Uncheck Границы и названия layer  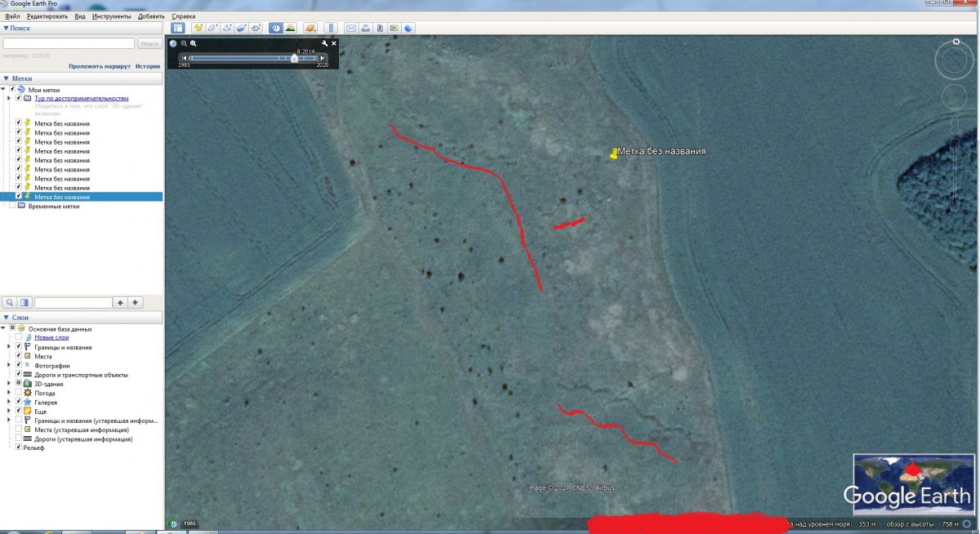pyautogui.click(x=18, y=347)
